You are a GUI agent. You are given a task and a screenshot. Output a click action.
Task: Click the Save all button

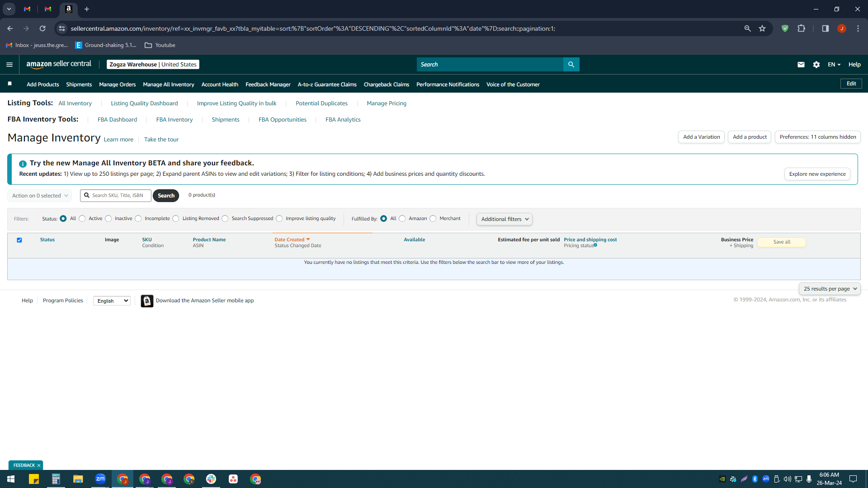point(782,242)
